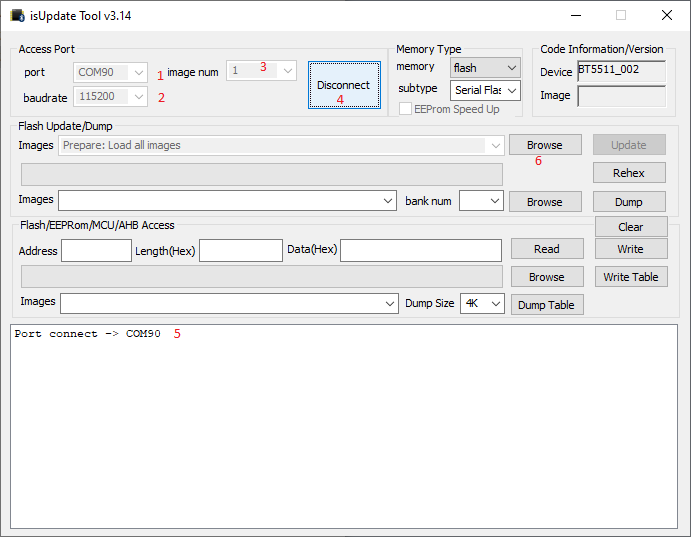Click the Write Table button
The width and height of the screenshot is (691, 537).
[630, 277]
